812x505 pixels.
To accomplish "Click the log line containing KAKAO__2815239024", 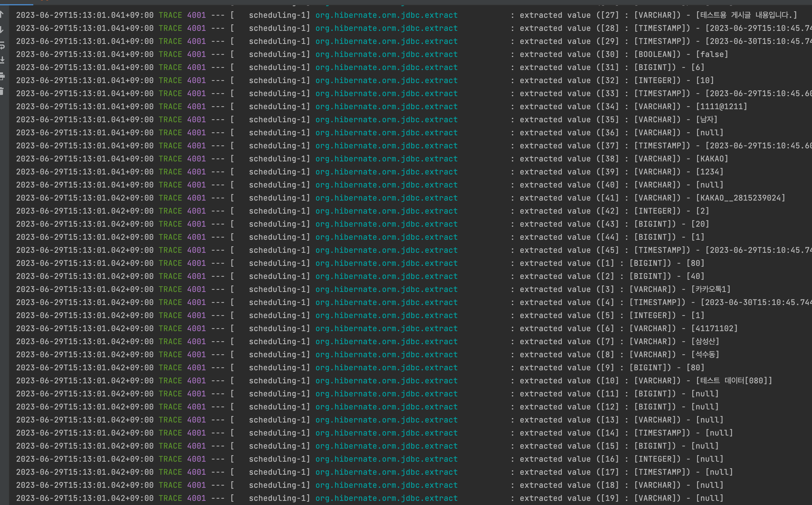I will tap(740, 198).
